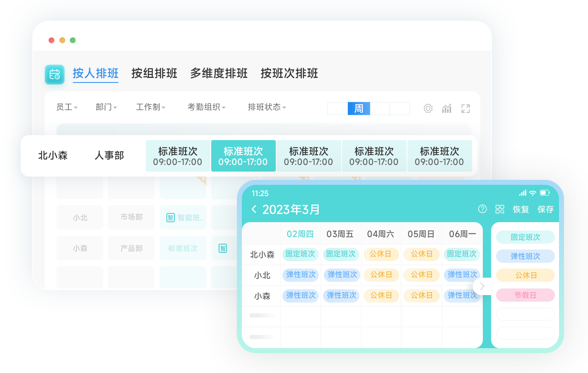This screenshot has width=588, height=373.
Task: Select the 周 view toggle
Action: (359, 109)
